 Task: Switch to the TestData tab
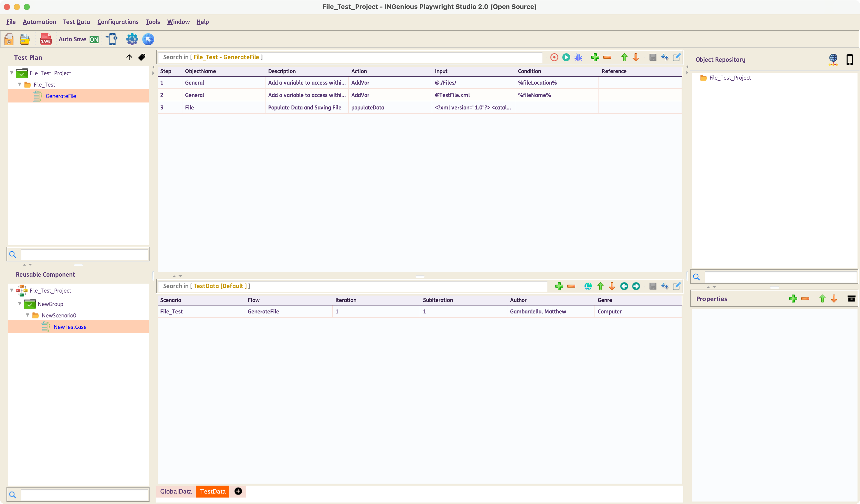click(213, 491)
